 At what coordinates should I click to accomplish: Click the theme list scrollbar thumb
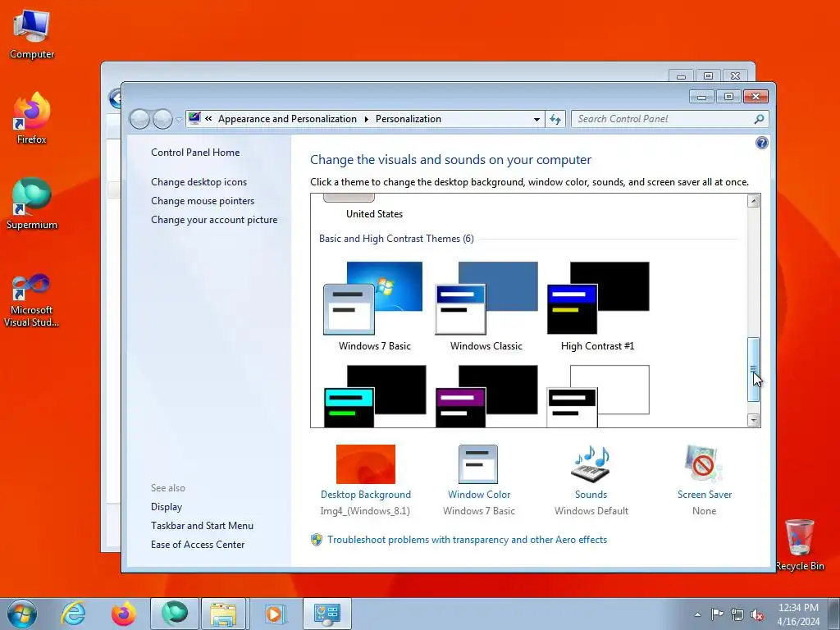click(753, 369)
